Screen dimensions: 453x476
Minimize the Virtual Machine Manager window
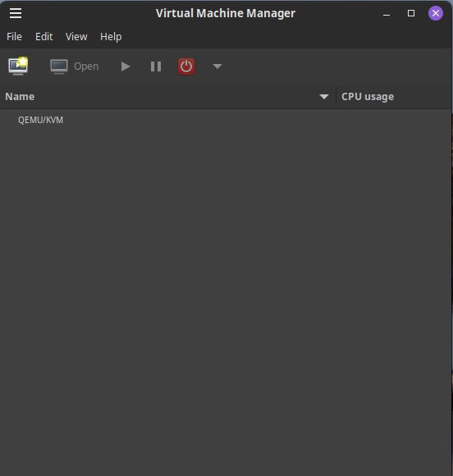pyautogui.click(x=387, y=14)
